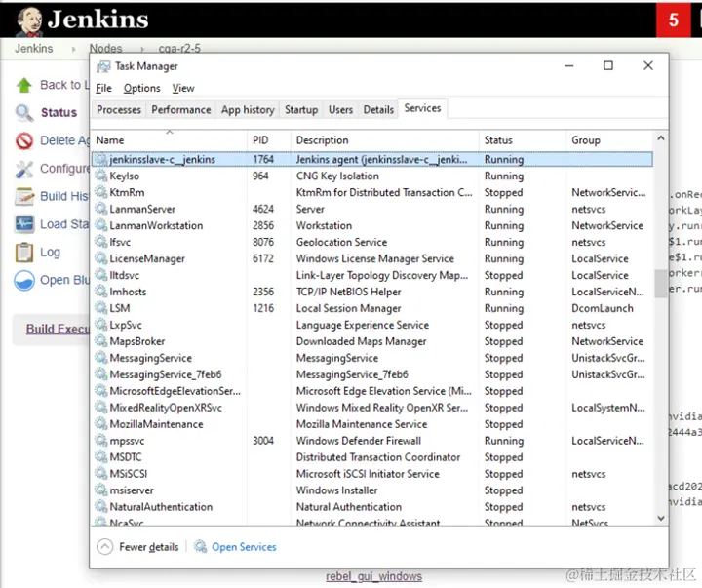
Task: Select the MicrosoftEdgeElevationSer... service row
Action: coord(372,391)
